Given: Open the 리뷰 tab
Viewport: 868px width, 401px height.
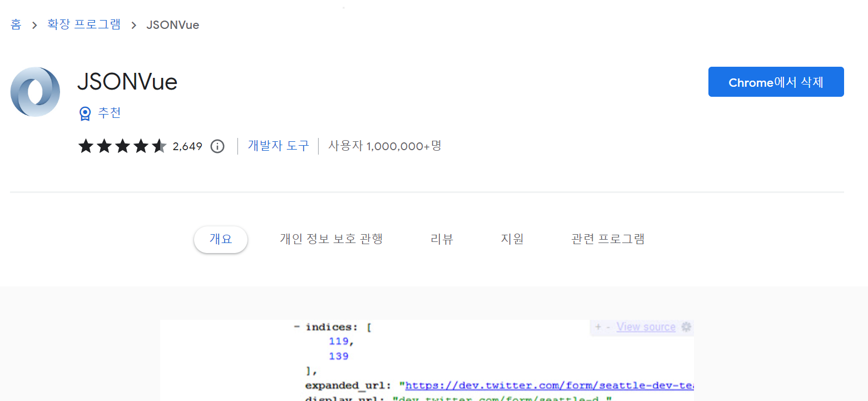Looking at the screenshot, I should (x=442, y=239).
